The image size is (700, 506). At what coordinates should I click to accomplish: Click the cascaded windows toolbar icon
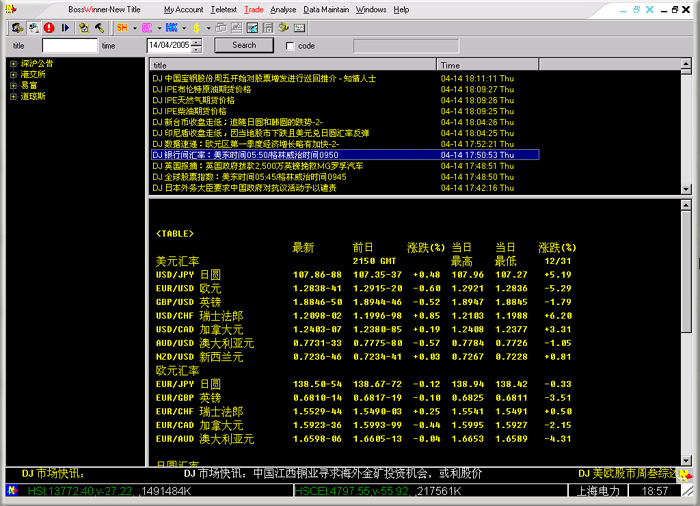pos(221,28)
